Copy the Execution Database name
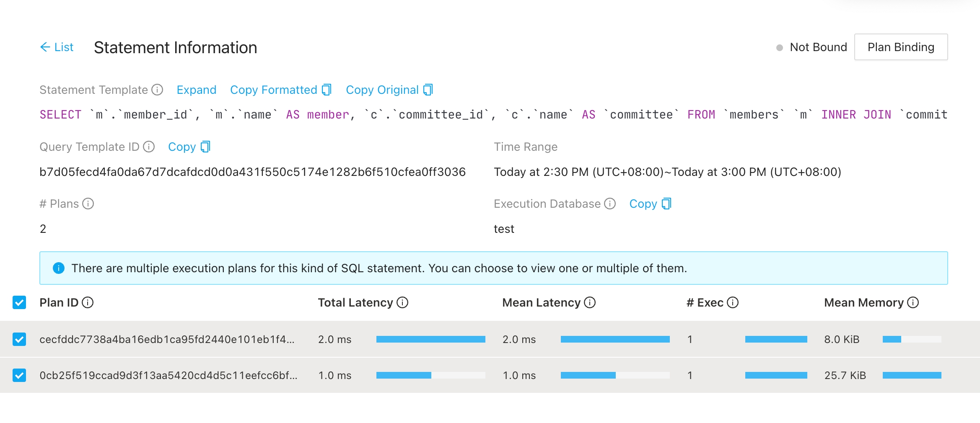 (x=650, y=204)
